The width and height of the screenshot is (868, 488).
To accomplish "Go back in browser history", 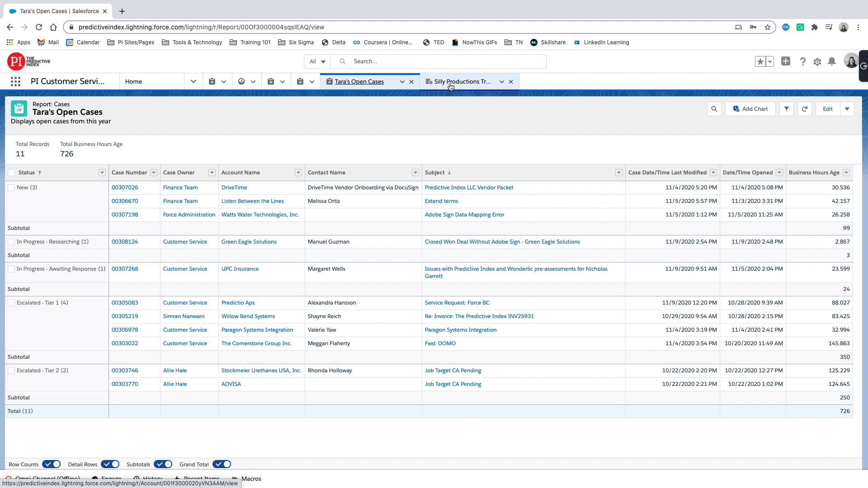I will click(x=10, y=27).
